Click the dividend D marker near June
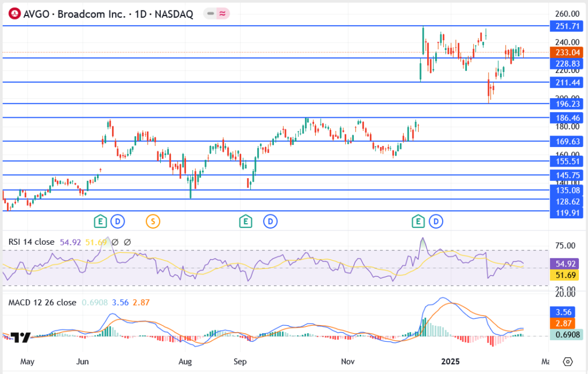 118,221
